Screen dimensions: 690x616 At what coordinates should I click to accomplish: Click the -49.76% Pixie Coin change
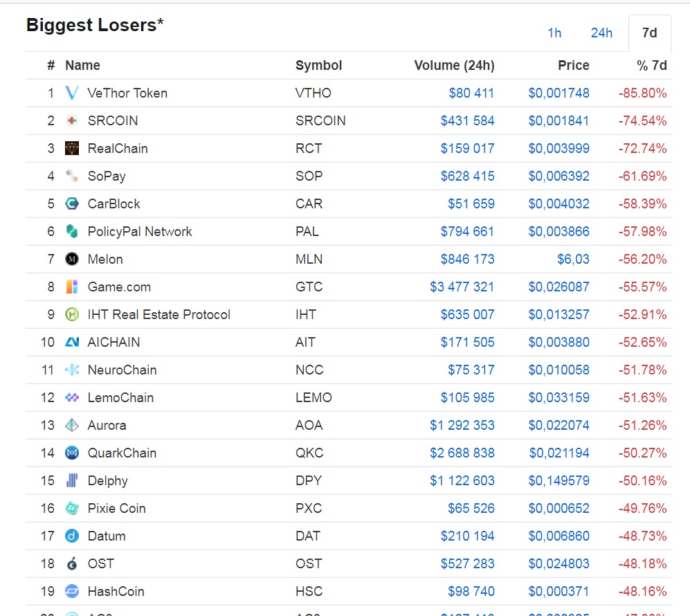[x=642, y=508]
